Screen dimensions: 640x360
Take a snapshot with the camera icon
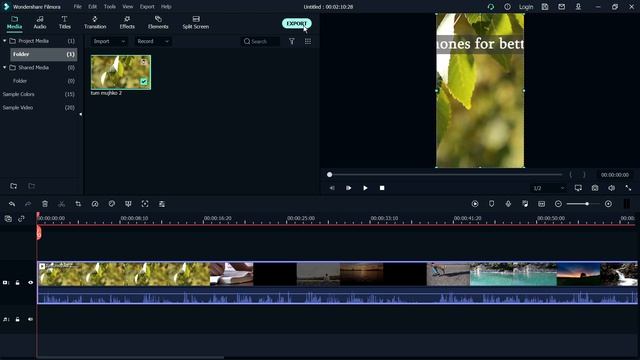tap(595, 188)
